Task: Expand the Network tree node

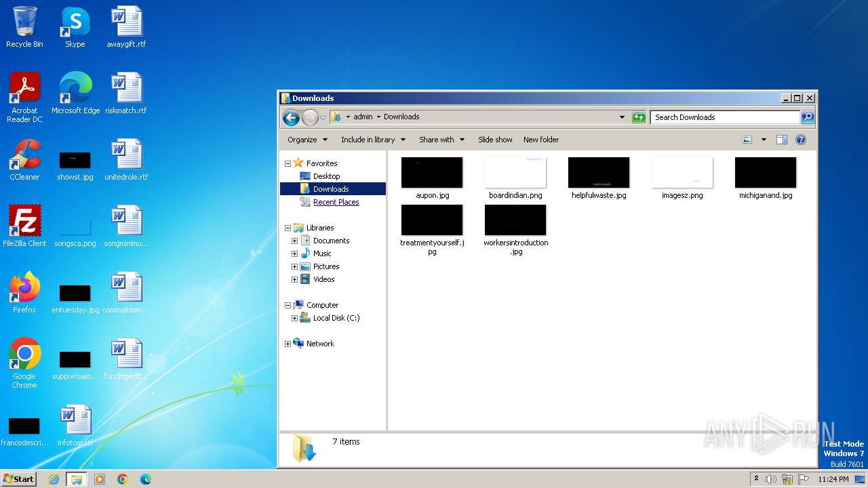Action: pos(288,344)
